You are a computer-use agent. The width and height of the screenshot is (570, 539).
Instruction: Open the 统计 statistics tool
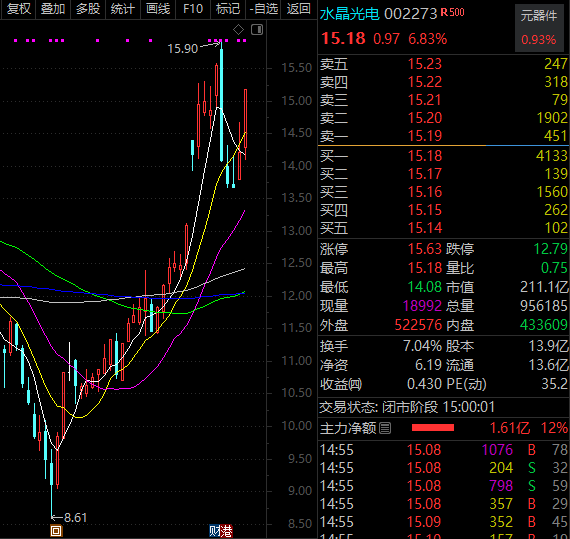[123, 9]
